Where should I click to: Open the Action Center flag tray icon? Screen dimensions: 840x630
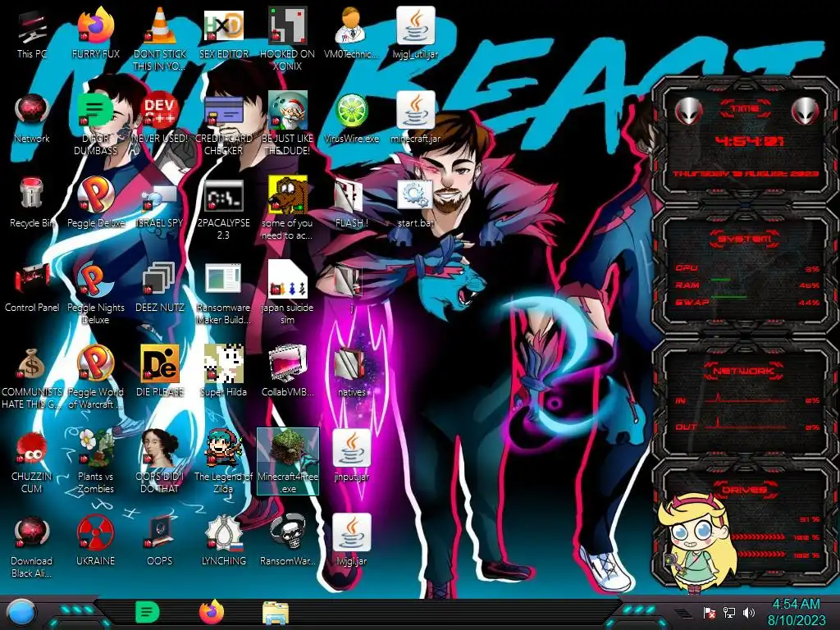tap(710, 613)
